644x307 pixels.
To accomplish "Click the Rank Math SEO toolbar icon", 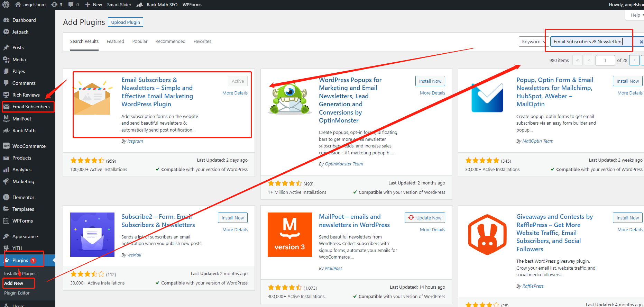I will tap(140, 4).
